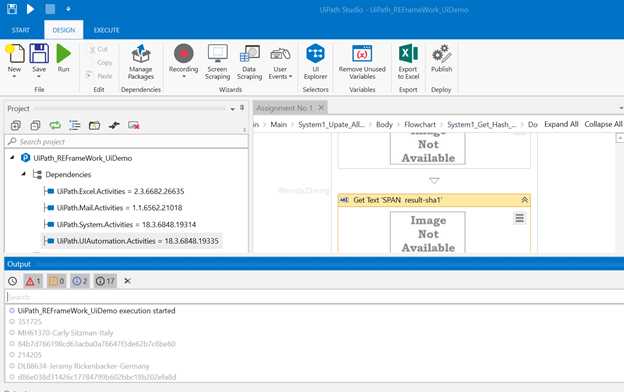Toggle the warning filter showing 0
624x392 pixels.
pyautogui.click(x=57, y=281)
